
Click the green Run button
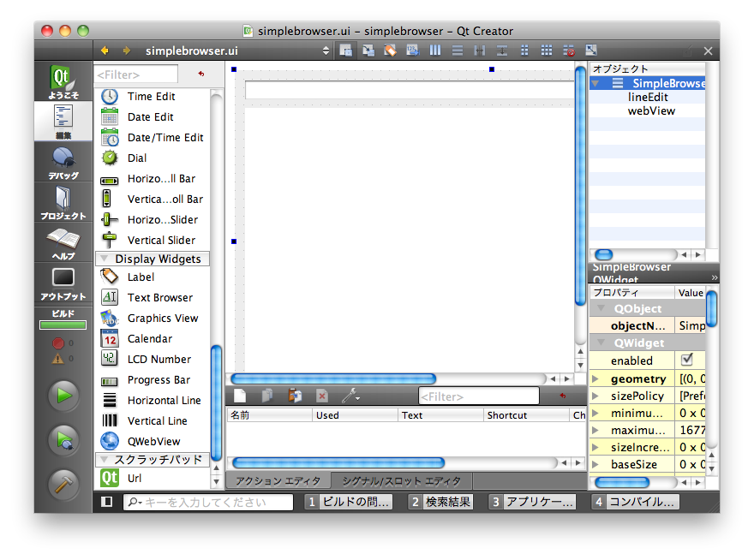[63, 396]
